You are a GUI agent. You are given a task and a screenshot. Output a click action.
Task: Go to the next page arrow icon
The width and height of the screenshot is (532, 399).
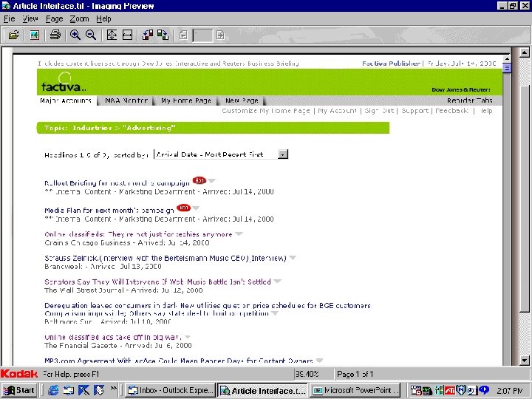(220, 35)
